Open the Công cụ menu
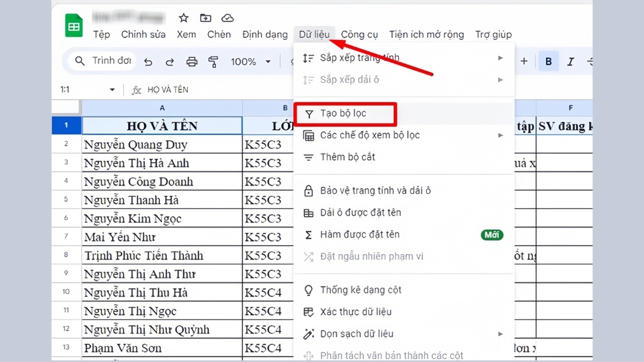 [x=360, y=34]
